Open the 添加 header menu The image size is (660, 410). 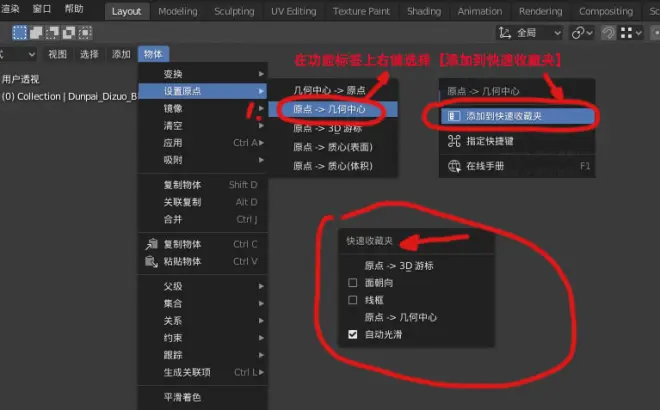coord(121,54)
